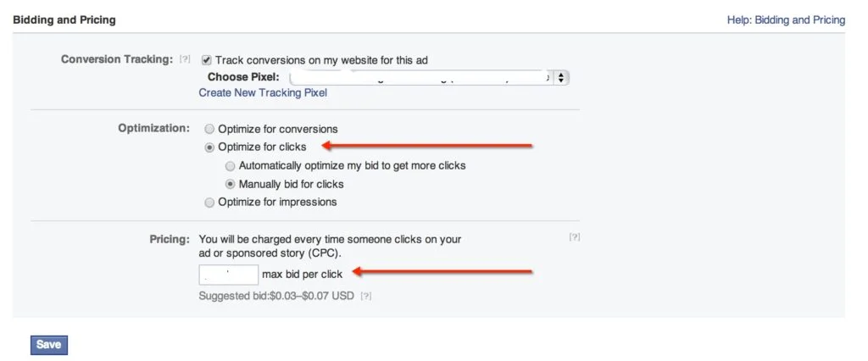Open Help: Bidding and Pricing link
868x361 pixels.
point(786,19)
